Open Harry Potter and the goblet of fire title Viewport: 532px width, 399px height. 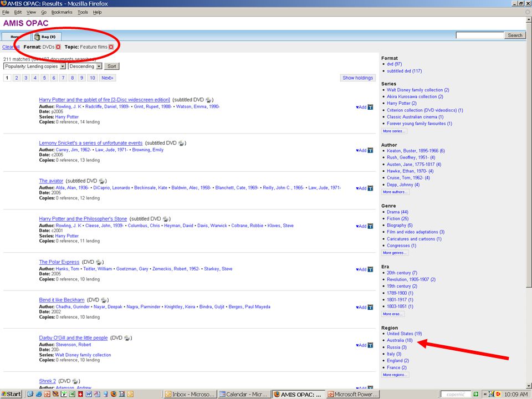104,100
